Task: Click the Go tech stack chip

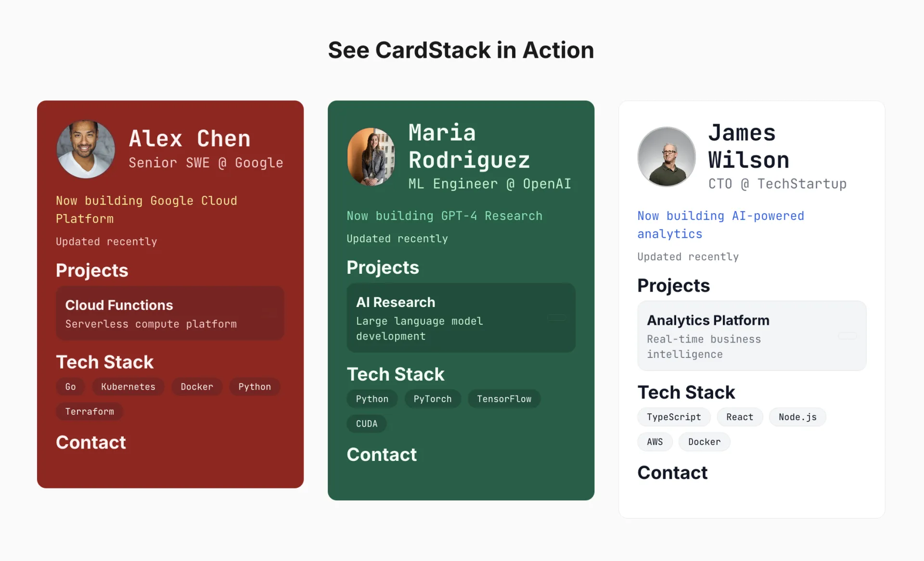Action: pyautogui.click(x=70, y=387)
